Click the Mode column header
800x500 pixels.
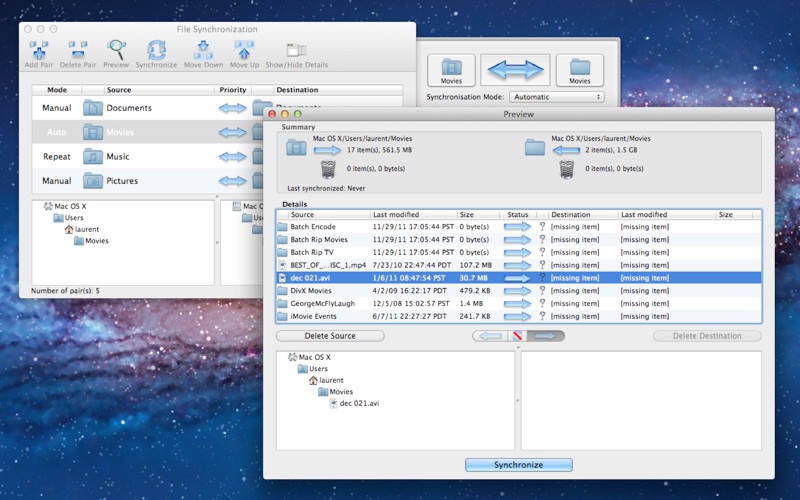click(x=57, y=90)
